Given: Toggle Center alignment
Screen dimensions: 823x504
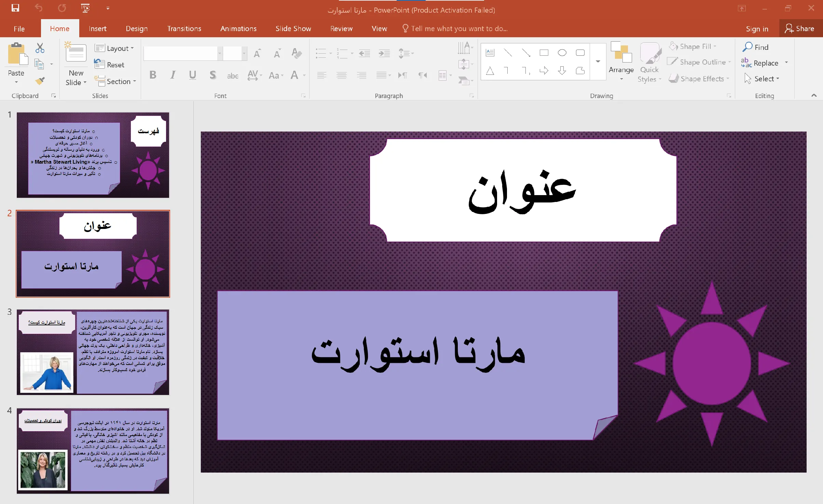Looking at the screenshot, I should pyautogui.click(x=342, y=75).
